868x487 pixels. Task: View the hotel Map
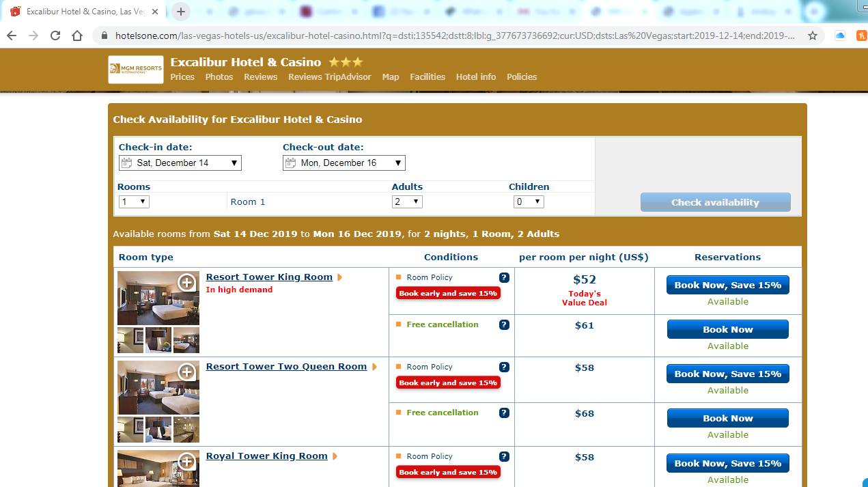[391, 77]
